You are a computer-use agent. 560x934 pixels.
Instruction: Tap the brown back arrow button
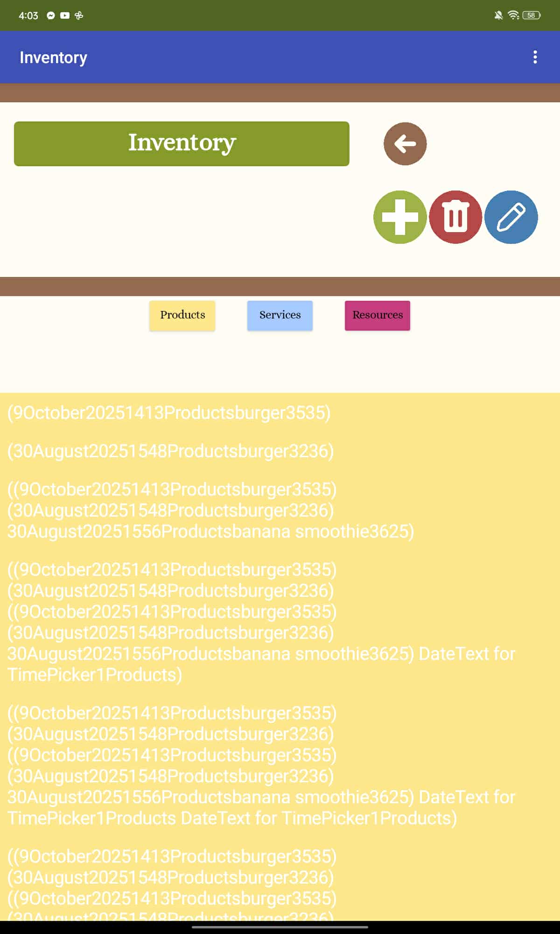point(405,144)
